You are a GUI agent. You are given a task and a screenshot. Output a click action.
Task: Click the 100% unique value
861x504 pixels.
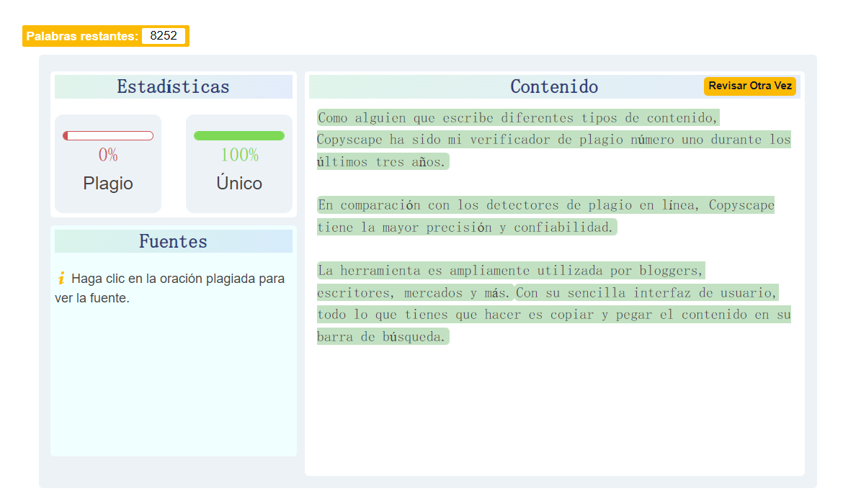tap(239, 155)
